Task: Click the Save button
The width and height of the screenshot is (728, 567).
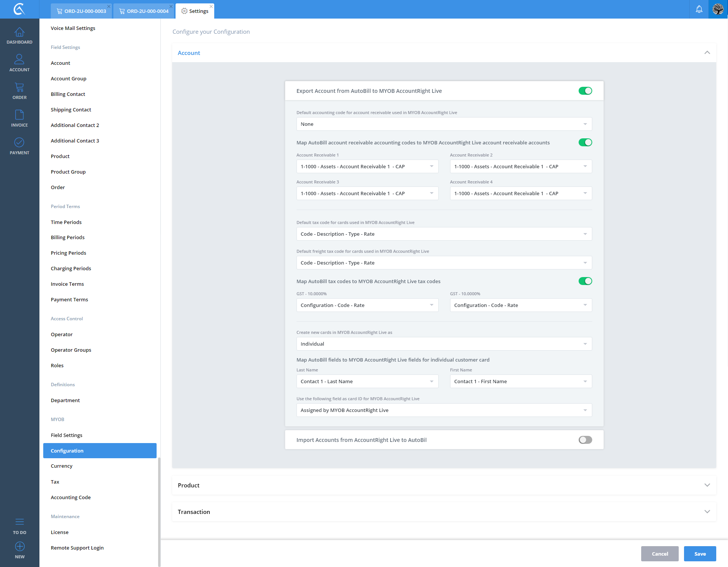Action: tap(700, 554)
